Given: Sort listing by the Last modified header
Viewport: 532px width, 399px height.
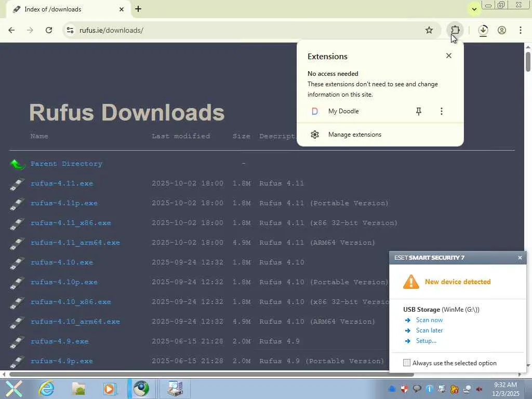Looking at the screenshot, I should coord(181,136).
